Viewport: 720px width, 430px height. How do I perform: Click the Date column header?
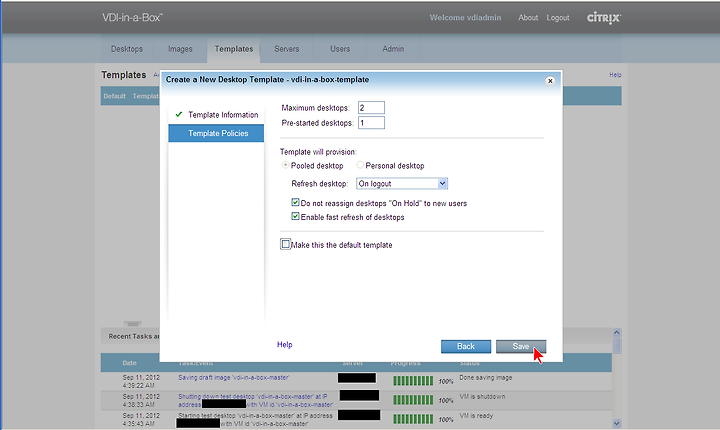coord(129,363)
